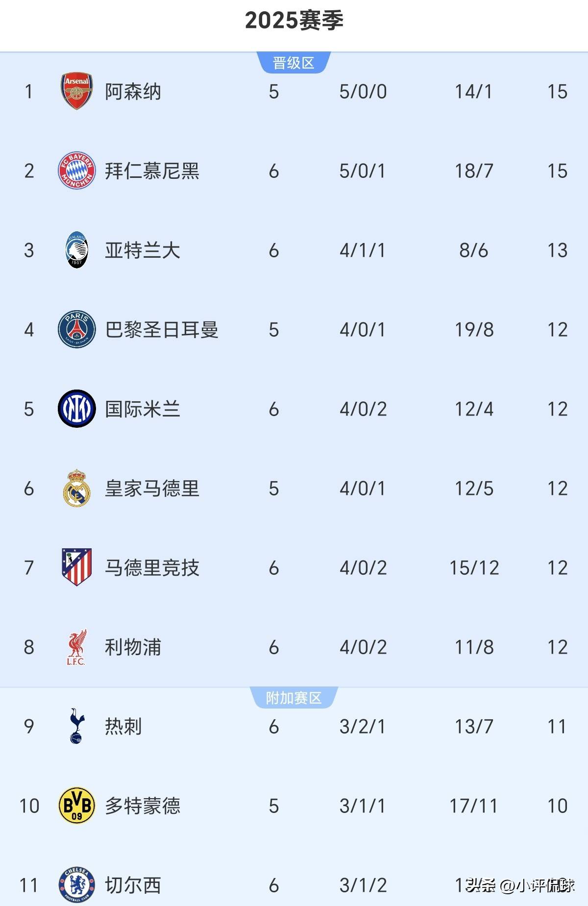Click the Chelsea club crest
The height and width of the screenshot is (906, 588).
76,885
